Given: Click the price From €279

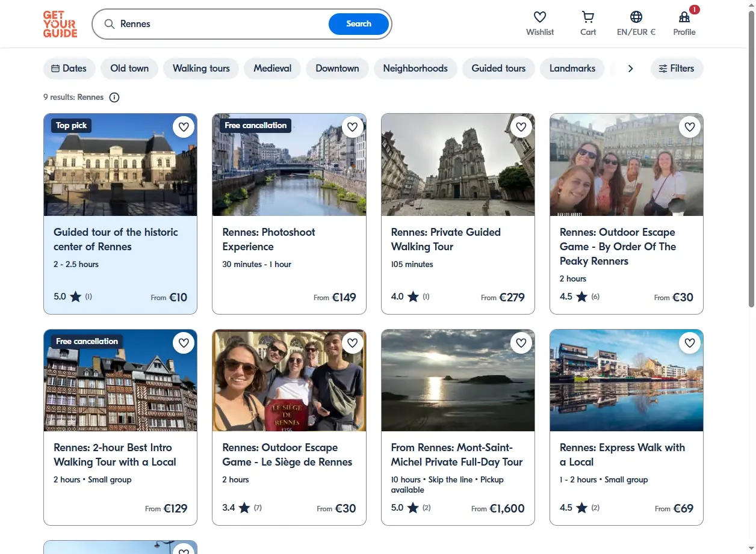Looking at the screenshot, I should pyautogui.click(x=503, y=297).
